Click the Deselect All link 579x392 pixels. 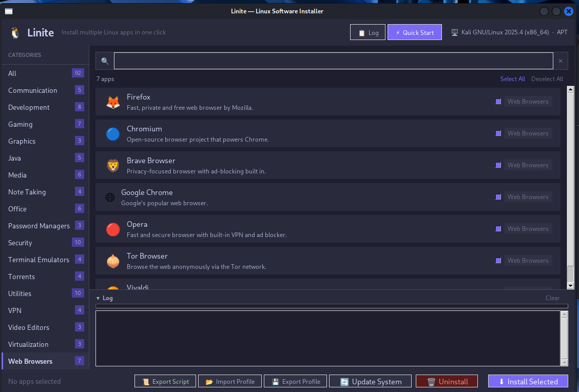[x=547, y=79]
